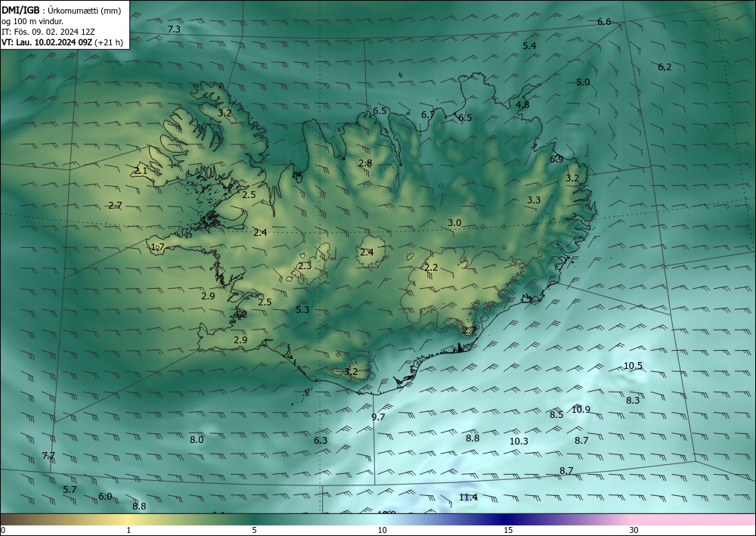Image resolution: width=756 pixels, height=536 pixels.
Task: Click the 10.3 value in the southeast ocean
Action: coord(519,441)
